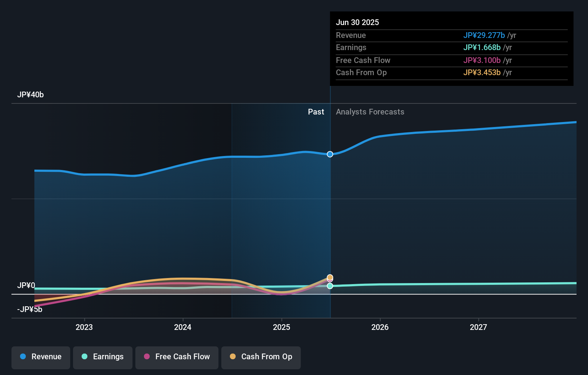Click the JP¥29.277b Revenue value in tooltip
The width and height of the screenshot is (588, 375).
[485, 35]
